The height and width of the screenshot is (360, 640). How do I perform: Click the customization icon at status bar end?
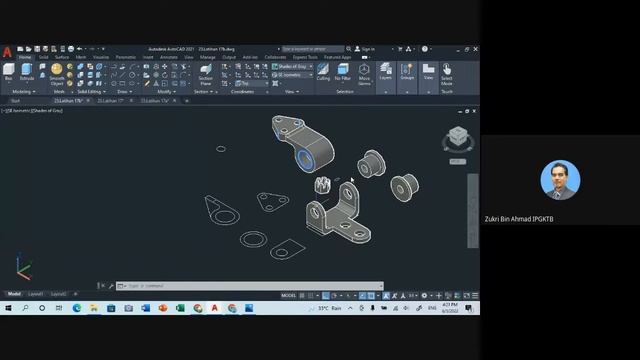pos(475,296)
